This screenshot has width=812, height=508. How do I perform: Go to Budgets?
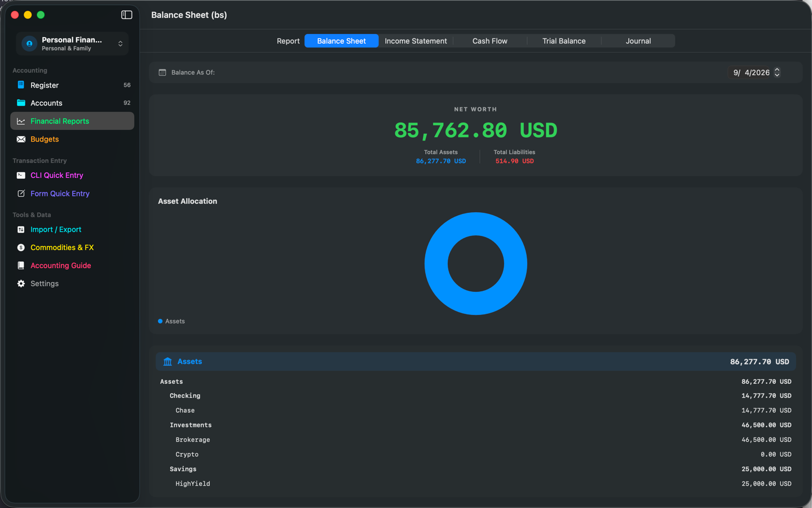72,139
